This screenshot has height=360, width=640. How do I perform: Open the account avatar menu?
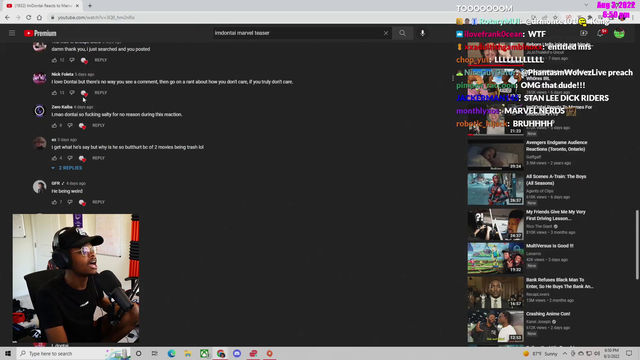[x=619, y=33]
